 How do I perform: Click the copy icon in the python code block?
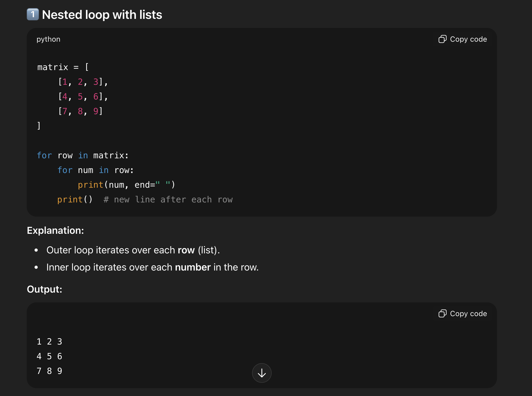pyautogui.click(x=442, y=39)
